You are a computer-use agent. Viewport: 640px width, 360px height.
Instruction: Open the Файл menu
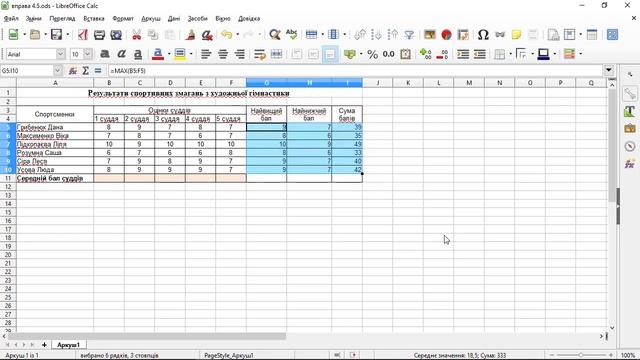11,19
